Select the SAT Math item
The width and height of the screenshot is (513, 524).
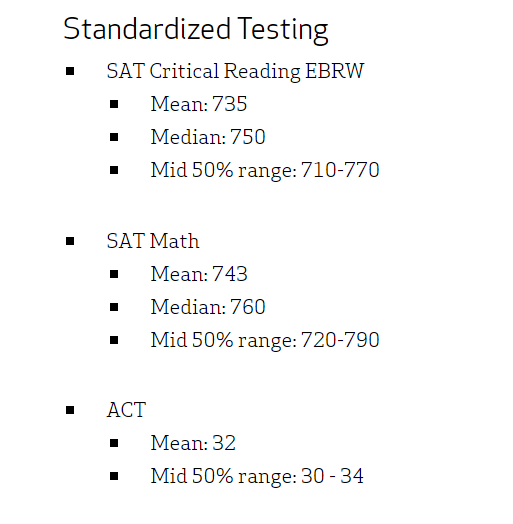click(153, 241)
